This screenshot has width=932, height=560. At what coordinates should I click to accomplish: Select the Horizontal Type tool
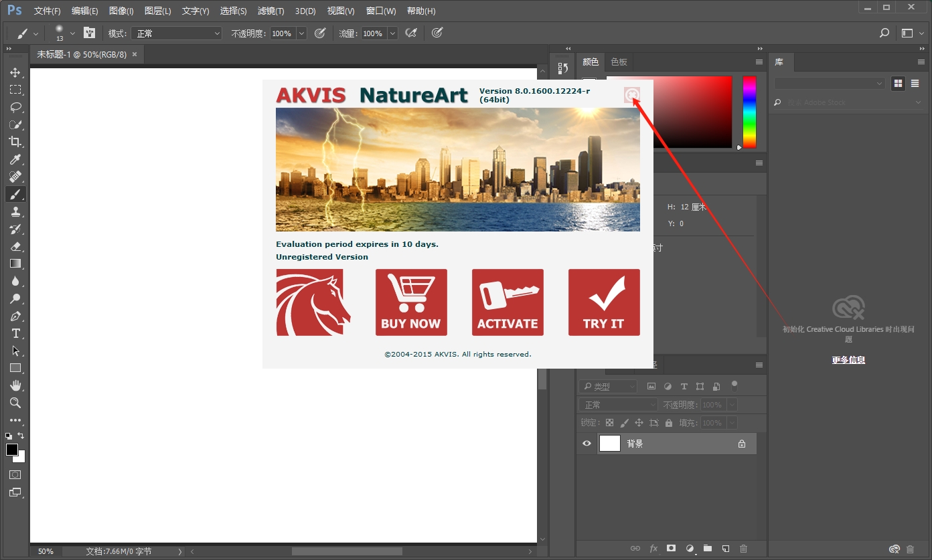pos(15,333)
